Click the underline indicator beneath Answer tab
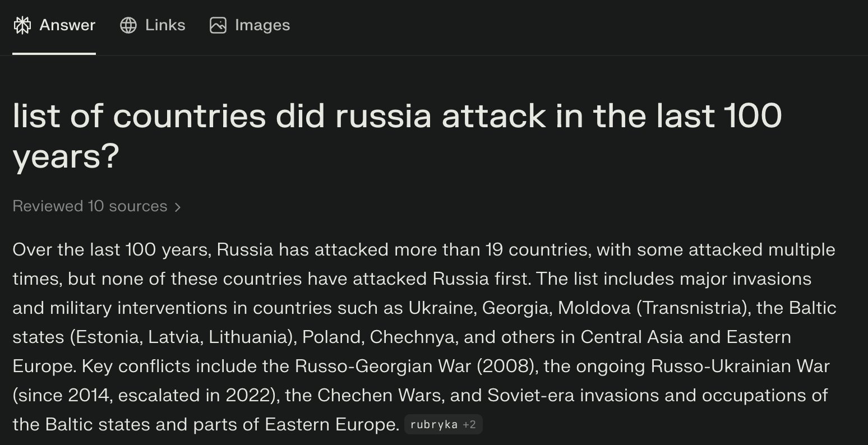This screenshot has height=445, width=868. click(x=54, y=54)
